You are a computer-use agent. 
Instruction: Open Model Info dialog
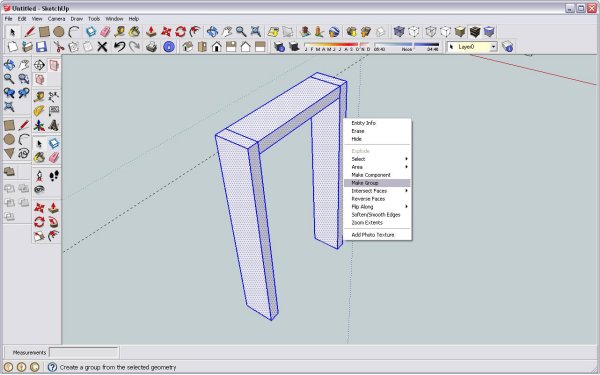[x=169, y=47]
